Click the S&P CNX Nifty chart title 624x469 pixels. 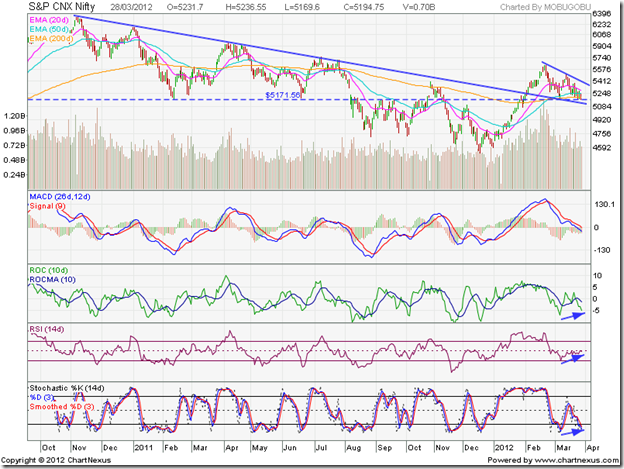coord(62,7)
